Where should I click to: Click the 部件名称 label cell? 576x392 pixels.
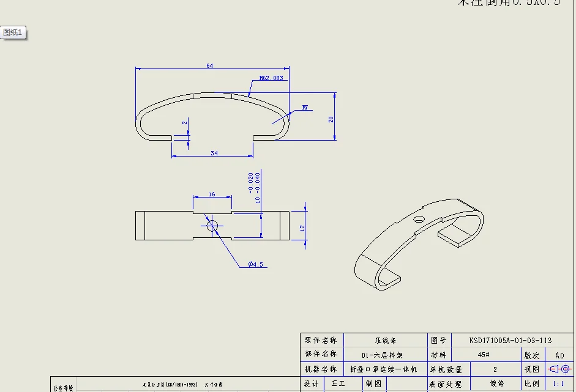click(321, 354)
